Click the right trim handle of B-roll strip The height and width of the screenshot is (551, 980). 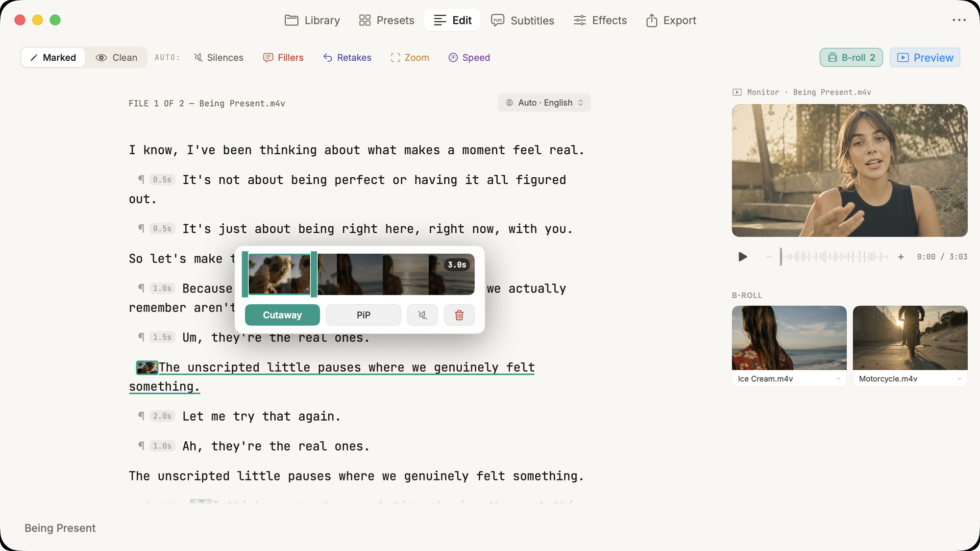coord(314,274)
